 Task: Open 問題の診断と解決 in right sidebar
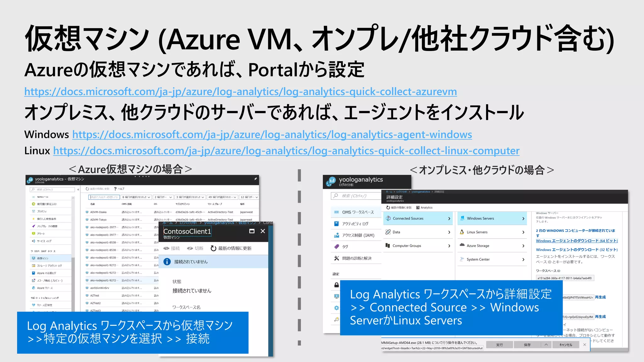(356, 258)
